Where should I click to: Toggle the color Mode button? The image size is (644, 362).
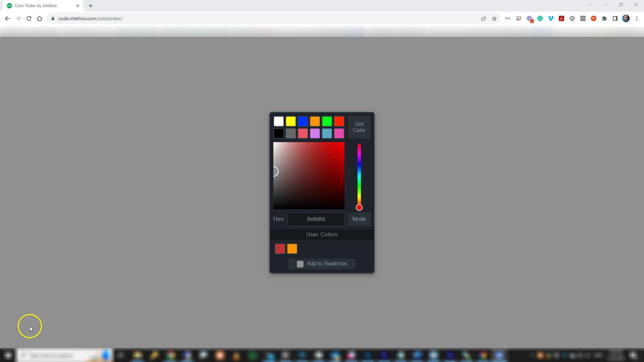(359, 219)
